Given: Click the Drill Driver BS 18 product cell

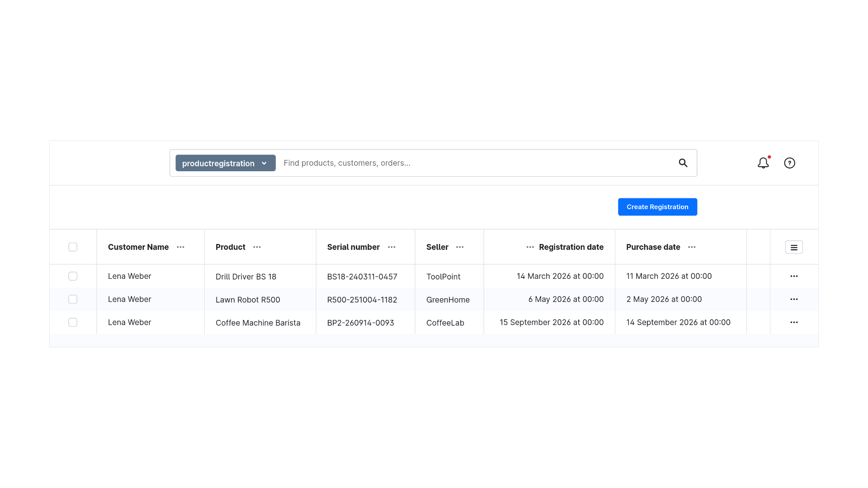Looking at the screenshot, I should [246, 277].
